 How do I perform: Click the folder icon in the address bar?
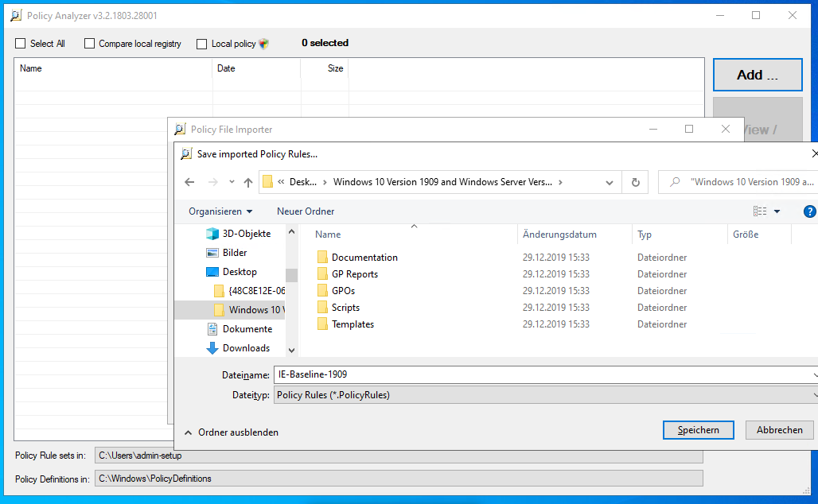[x=267, y=182]
